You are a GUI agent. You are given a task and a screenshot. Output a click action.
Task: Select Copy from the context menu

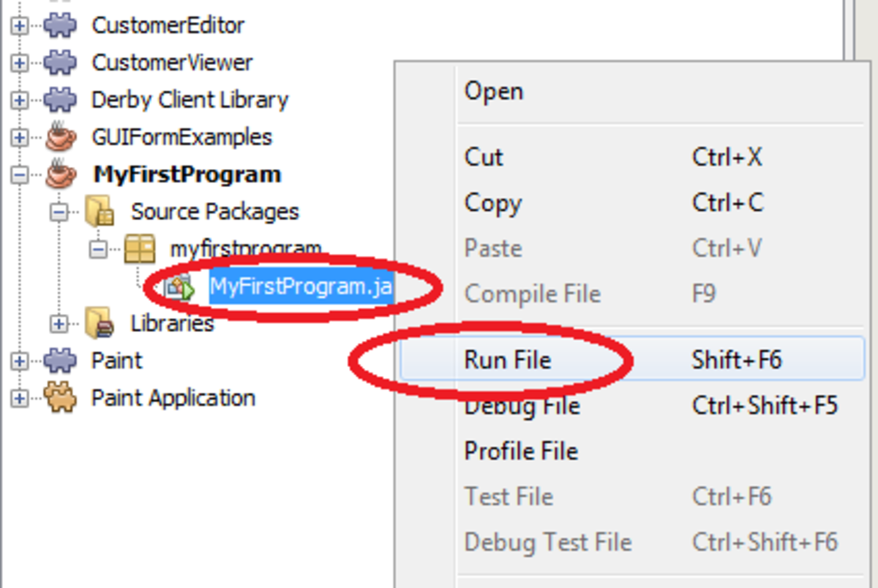click(492, 203)
